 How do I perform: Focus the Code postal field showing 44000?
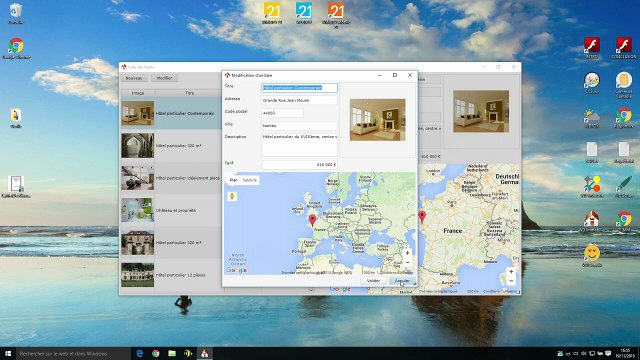(282, 113)
